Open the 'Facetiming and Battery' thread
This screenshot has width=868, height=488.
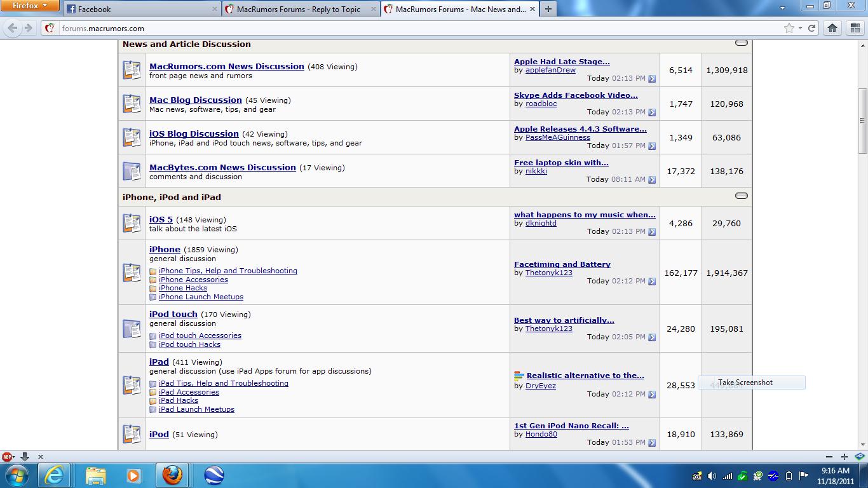point(562,264)
